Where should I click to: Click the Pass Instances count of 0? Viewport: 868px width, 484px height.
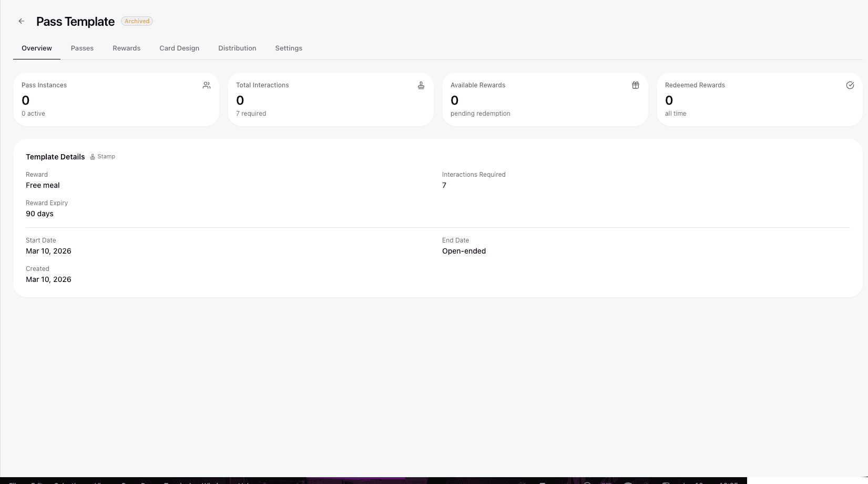pyautogui.click(x=25, y=100)
